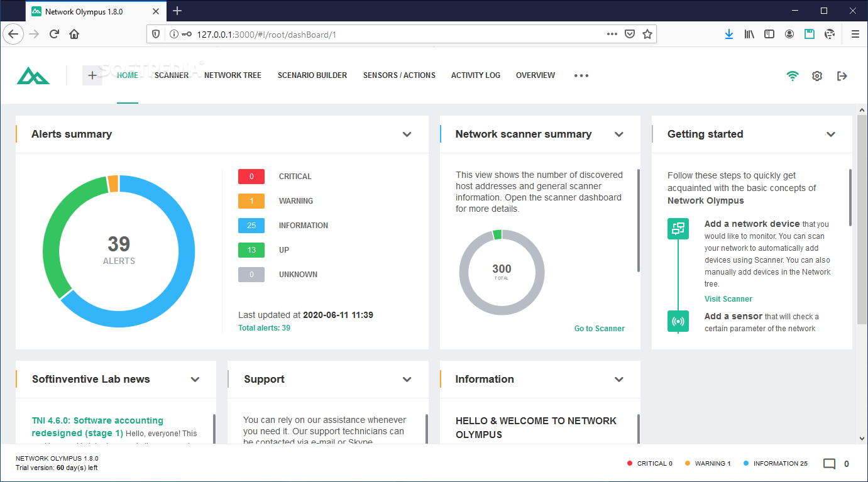Go back with browser back arrow
This screenshot has height=482, width=868.
pos(14,34)
